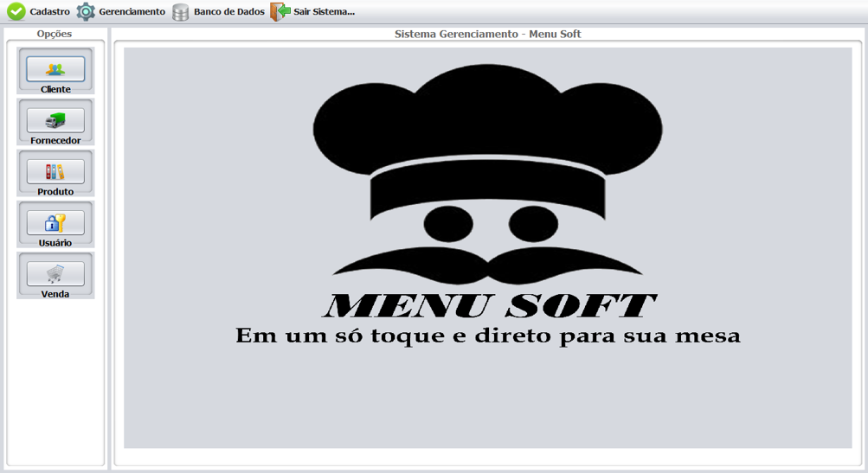The height and width of the screenshot is (473, 868).
Task: Click the Usuário label text
Action: coord(55,243)
